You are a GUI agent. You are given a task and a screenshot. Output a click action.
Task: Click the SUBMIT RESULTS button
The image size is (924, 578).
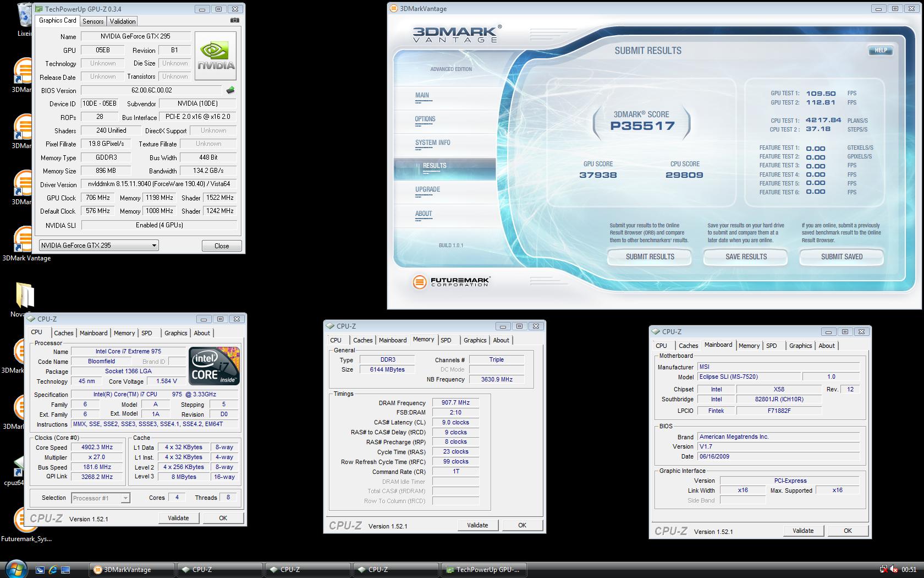click(x=650, y=257)
